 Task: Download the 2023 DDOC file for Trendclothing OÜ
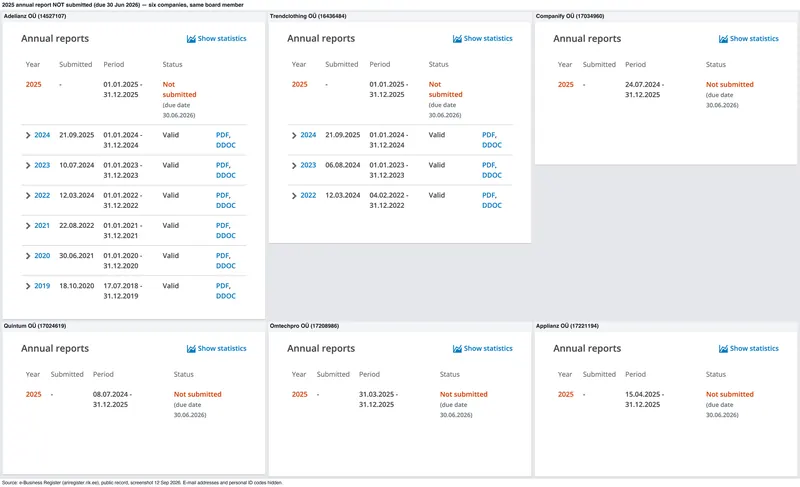[x=492, y=175]
